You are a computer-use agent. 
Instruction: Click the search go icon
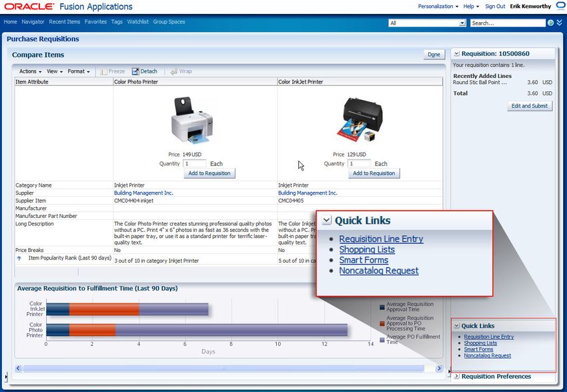pyautogui.click(x=550, y=23)
